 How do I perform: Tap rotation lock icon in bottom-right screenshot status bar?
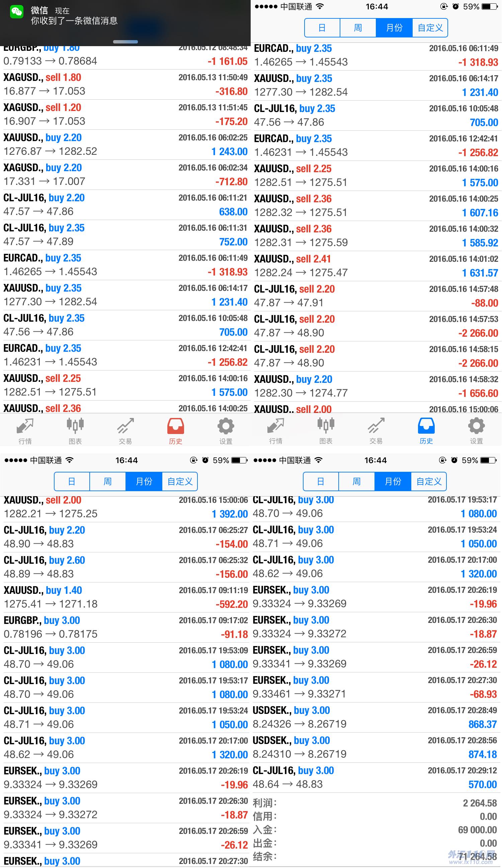coord(443,460)
